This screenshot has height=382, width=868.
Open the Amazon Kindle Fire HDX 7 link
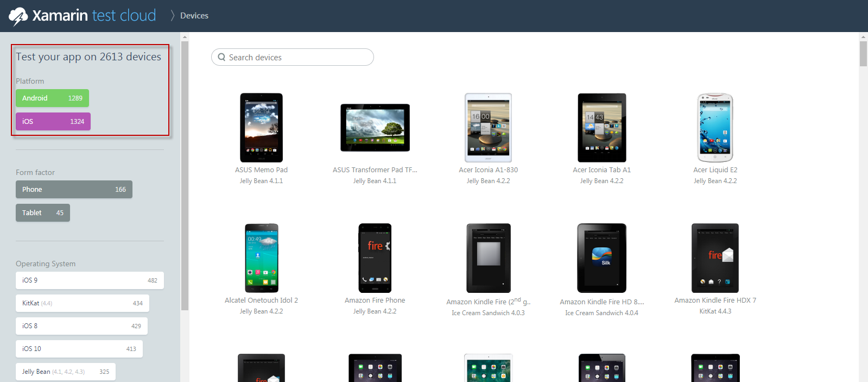pyautogui.click(x=715, y=300)
